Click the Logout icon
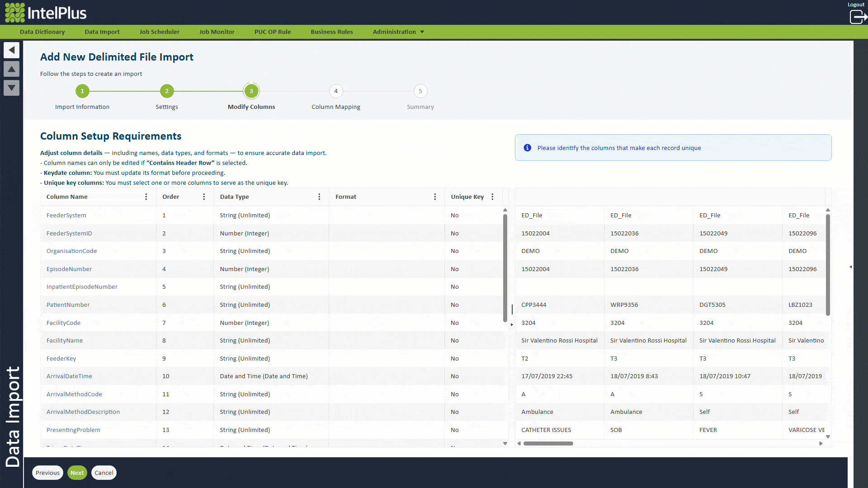868x488 pixels. pyautogui.click(x=857, y=17)
